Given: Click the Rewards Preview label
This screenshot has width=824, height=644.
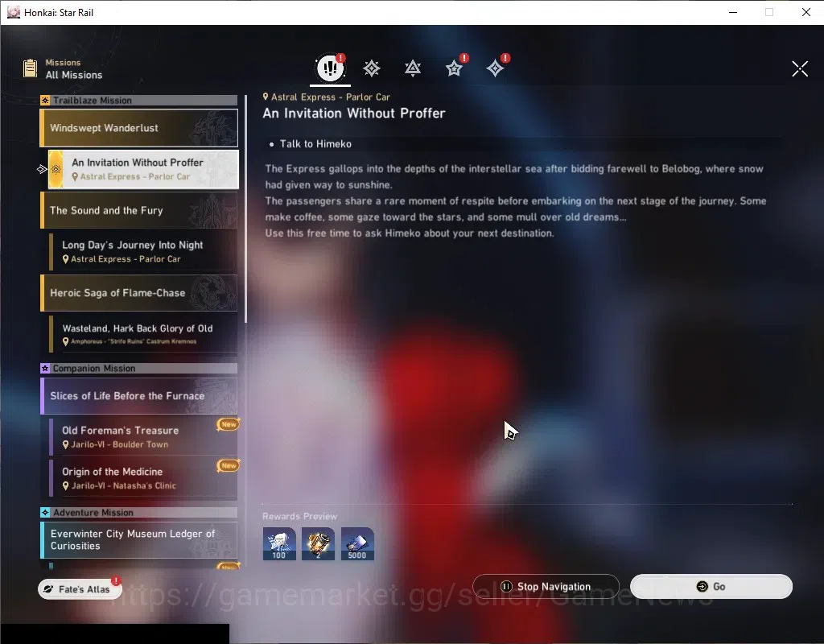Looking at the screenshot, I should point(299,516).
